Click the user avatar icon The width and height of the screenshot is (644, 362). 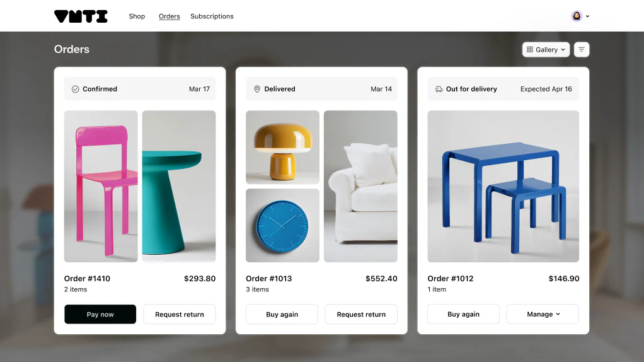point(577,16)
